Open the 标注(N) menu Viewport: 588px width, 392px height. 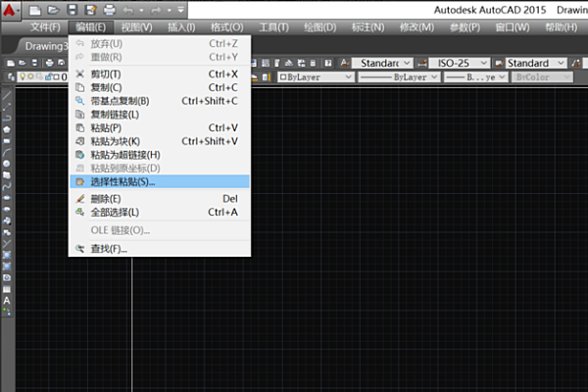click(x=367, y=27)
